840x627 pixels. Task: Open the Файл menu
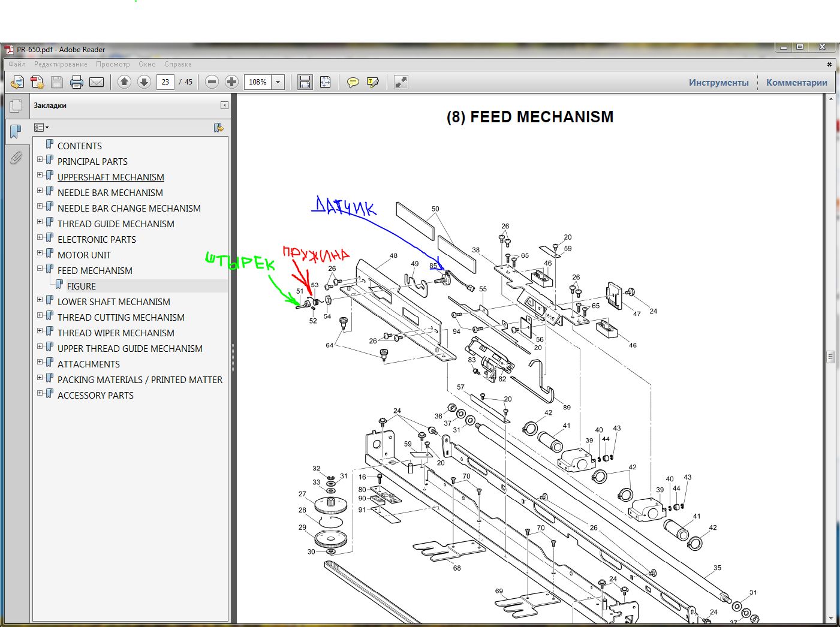pos(17,64)
